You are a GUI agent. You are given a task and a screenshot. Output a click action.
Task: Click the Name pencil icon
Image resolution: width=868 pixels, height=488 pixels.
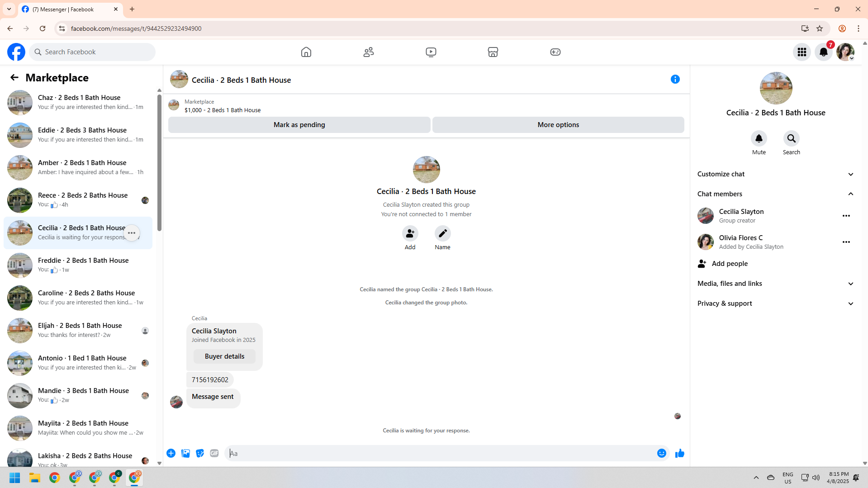coord(443,233)
